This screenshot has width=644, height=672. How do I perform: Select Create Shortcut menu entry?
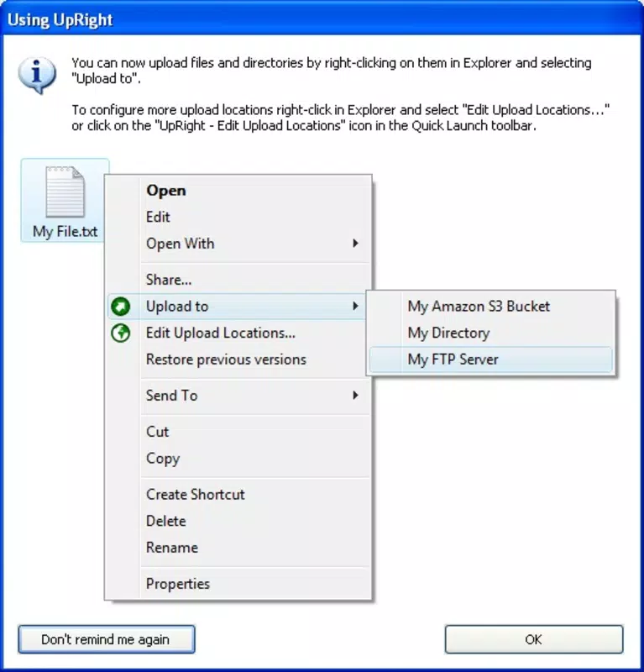point(238,494)
